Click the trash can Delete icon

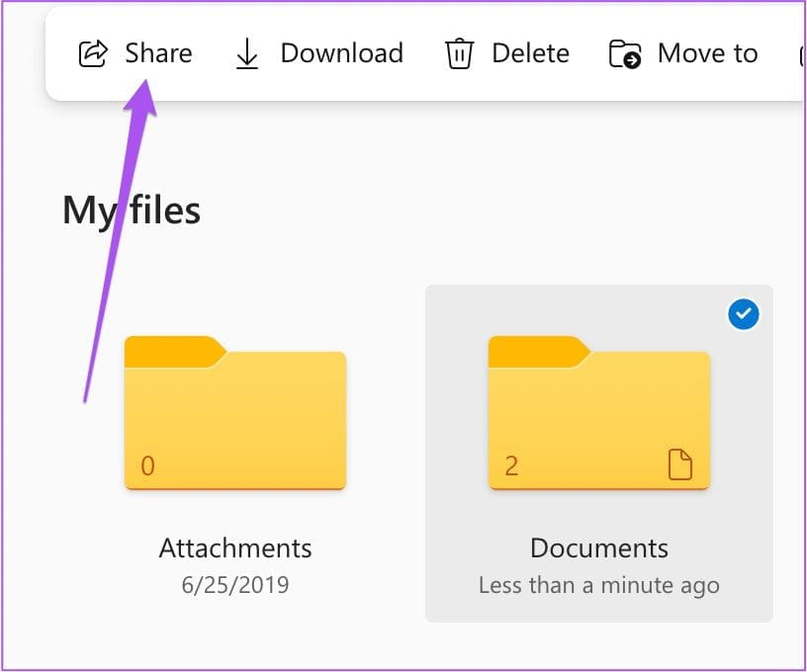[x=459, y=53]
